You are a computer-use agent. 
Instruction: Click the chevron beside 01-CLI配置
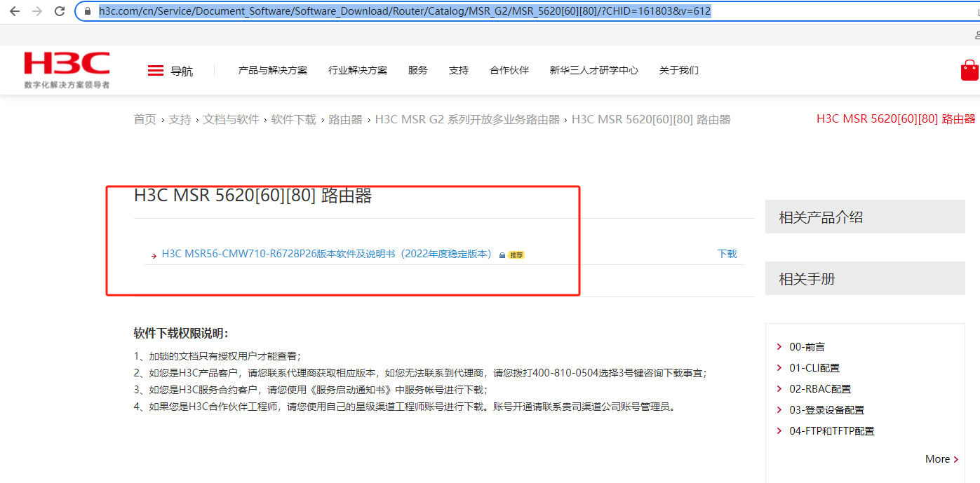point(779,368)
